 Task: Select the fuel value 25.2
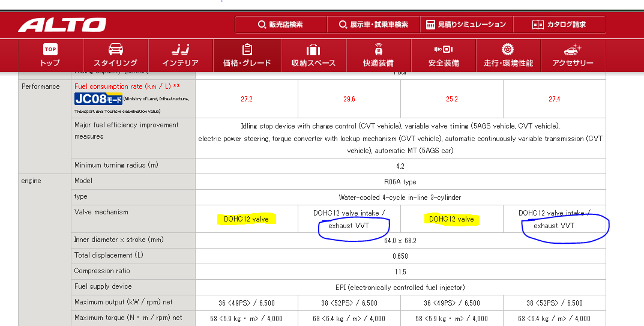point(452,99)
